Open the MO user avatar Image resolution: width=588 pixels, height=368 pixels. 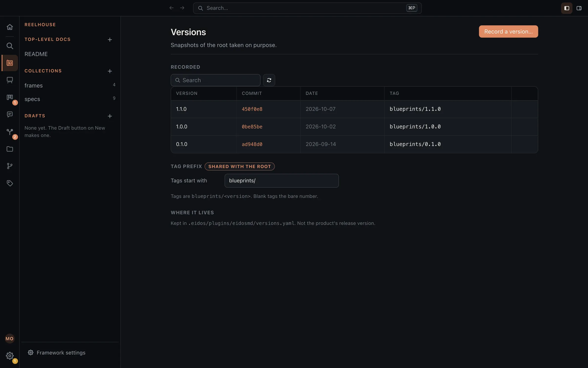click(10, 339)
